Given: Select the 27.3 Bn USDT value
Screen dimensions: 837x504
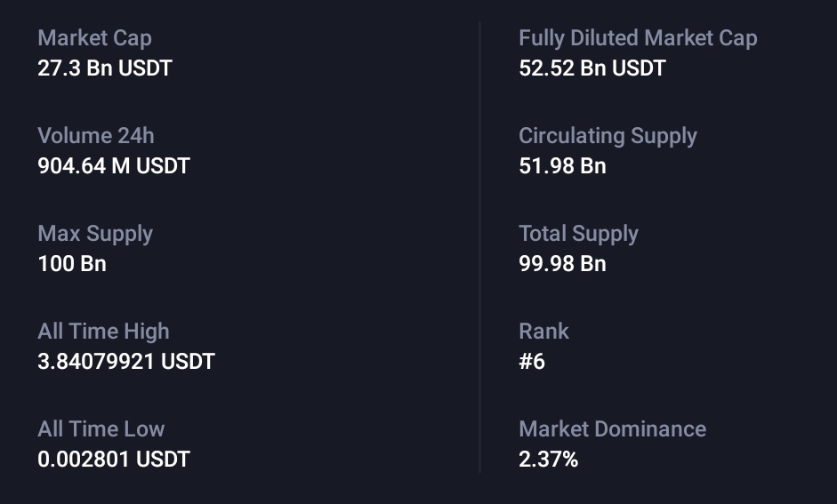Looking at the screenshot, I should 105,68.
